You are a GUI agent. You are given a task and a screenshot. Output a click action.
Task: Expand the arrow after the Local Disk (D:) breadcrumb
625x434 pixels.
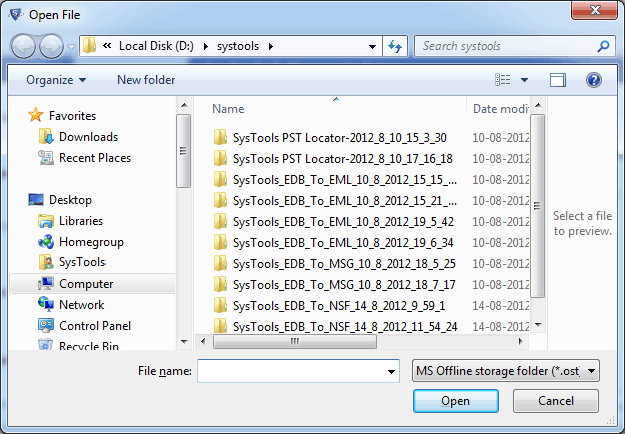tap(206, 46)
